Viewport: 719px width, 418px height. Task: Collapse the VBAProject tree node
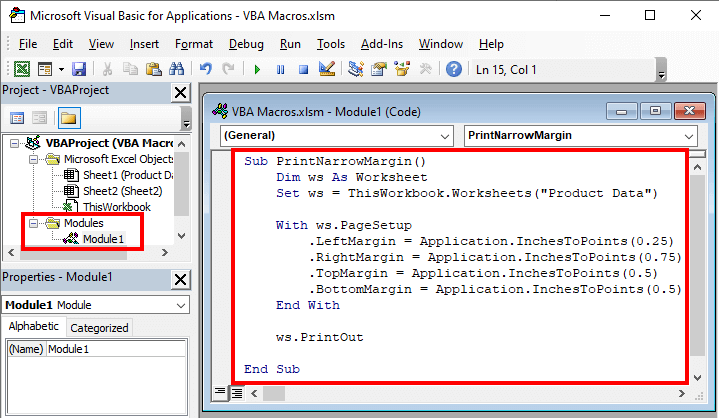(15, 143)
